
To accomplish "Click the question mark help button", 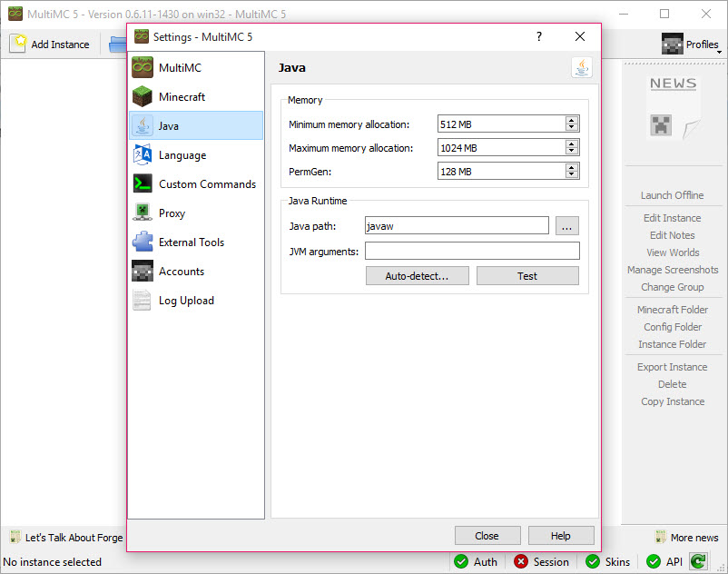I will pyautogui.click(x=539, y=36).
